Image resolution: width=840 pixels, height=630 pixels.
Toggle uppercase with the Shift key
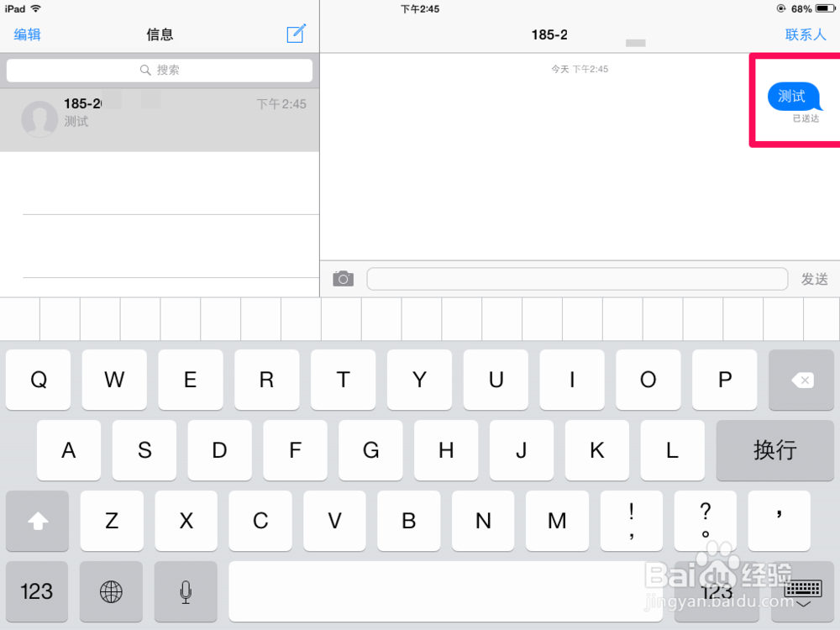[37, 521]
